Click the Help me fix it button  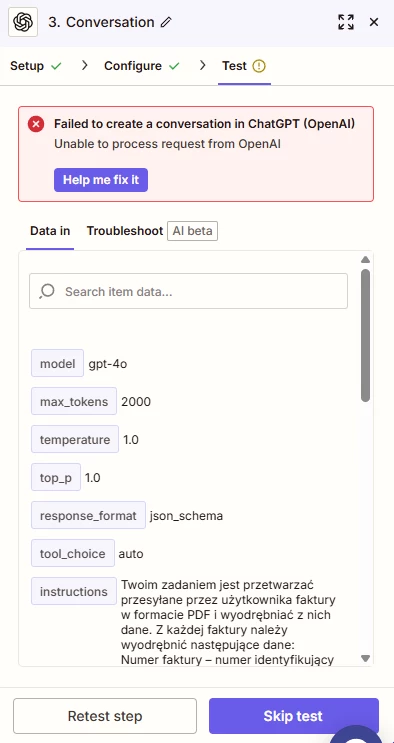(101, 180)
